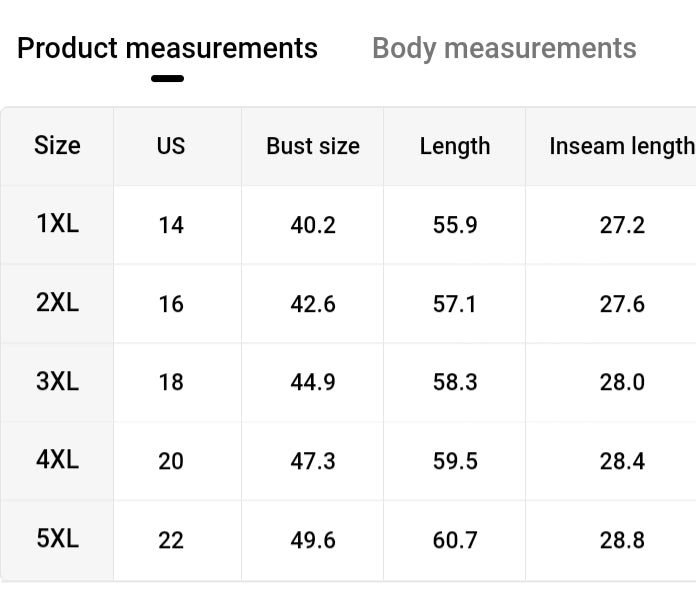Click the Length column header

(455, 146)
